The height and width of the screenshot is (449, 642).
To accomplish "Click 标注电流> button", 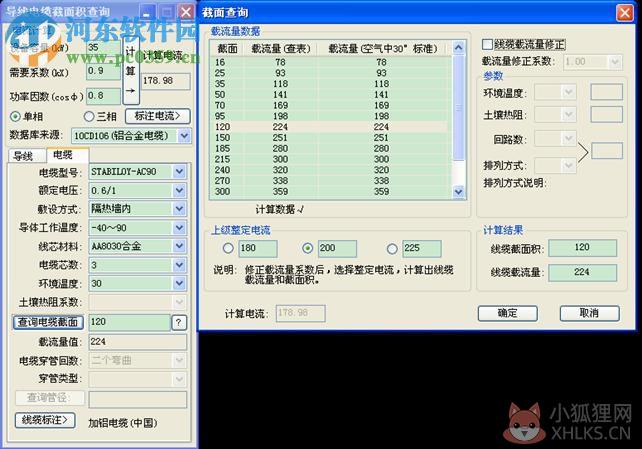I will tap(158, 116).
